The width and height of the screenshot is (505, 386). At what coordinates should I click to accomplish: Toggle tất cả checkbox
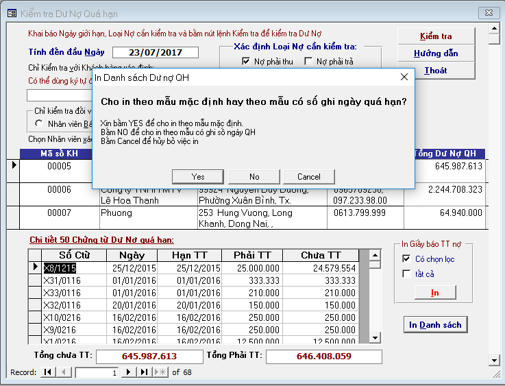(x=406, y=274)
